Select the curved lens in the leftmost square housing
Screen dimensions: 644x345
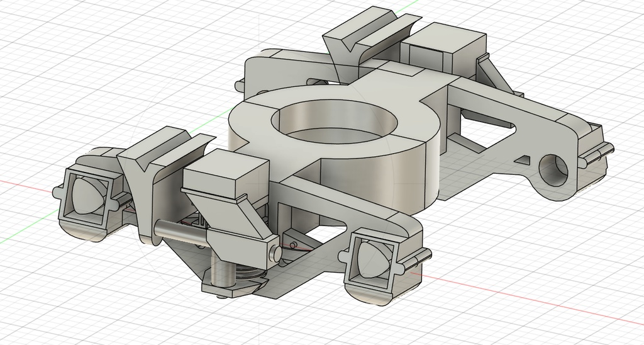[88, 195]
